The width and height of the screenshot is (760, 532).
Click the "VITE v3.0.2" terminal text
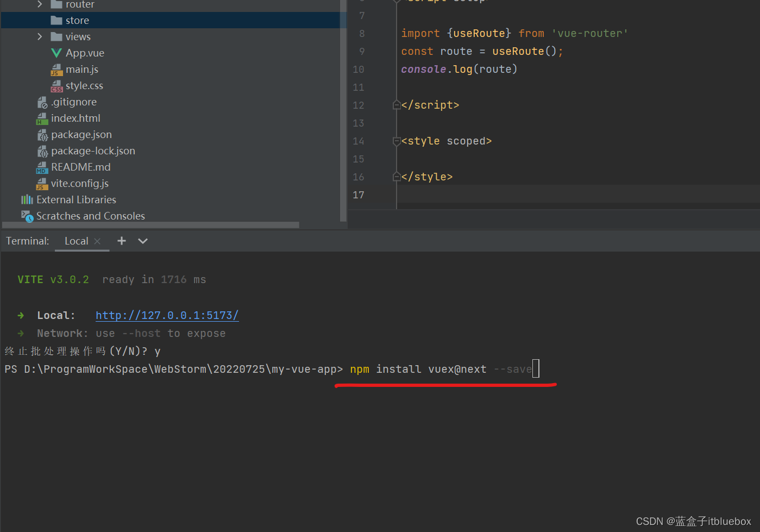click(x=53, y=279)
